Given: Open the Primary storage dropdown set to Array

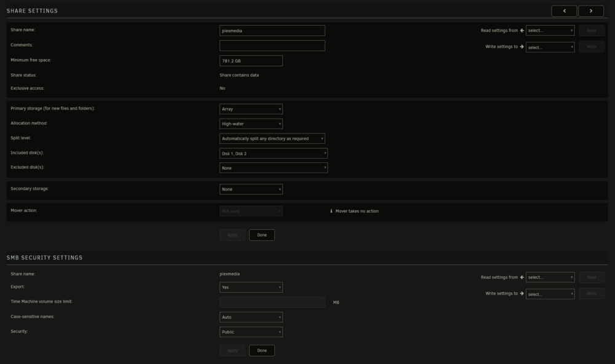Looking at the screenshot, I should (x=251, y=109).
